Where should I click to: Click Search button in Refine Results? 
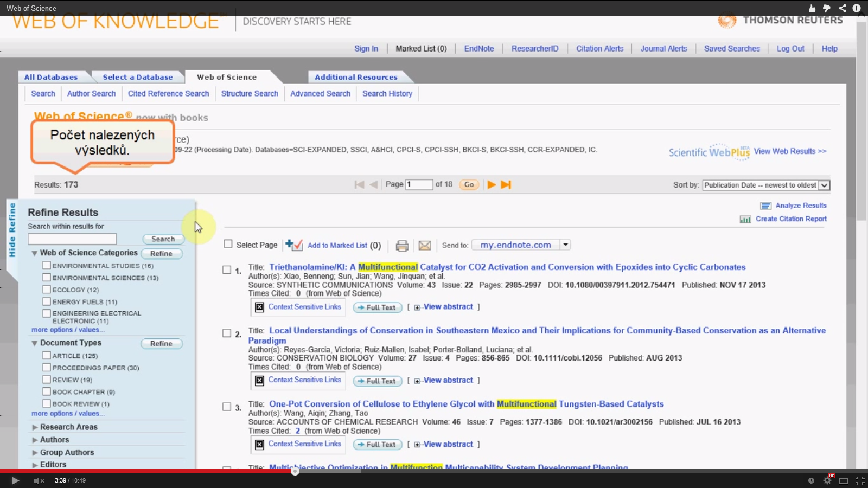pyautogui.click(x=163, y=239)
